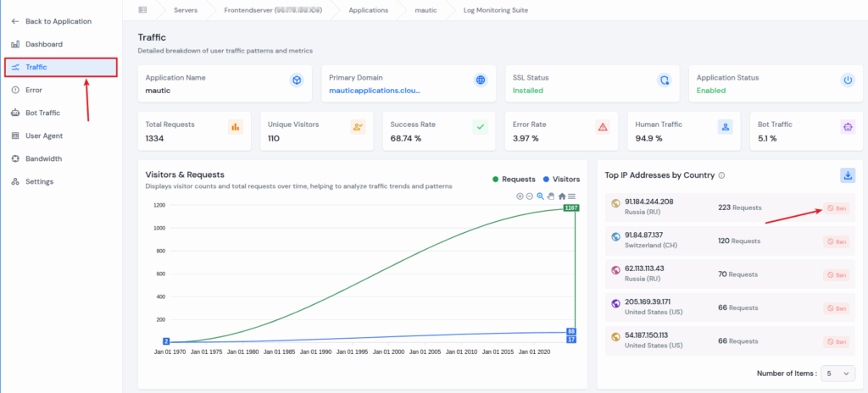Image resolution: width=868 pixels, height=393 pixels.
Task: Click the 88 visitors data label
Action: [571, 331]
